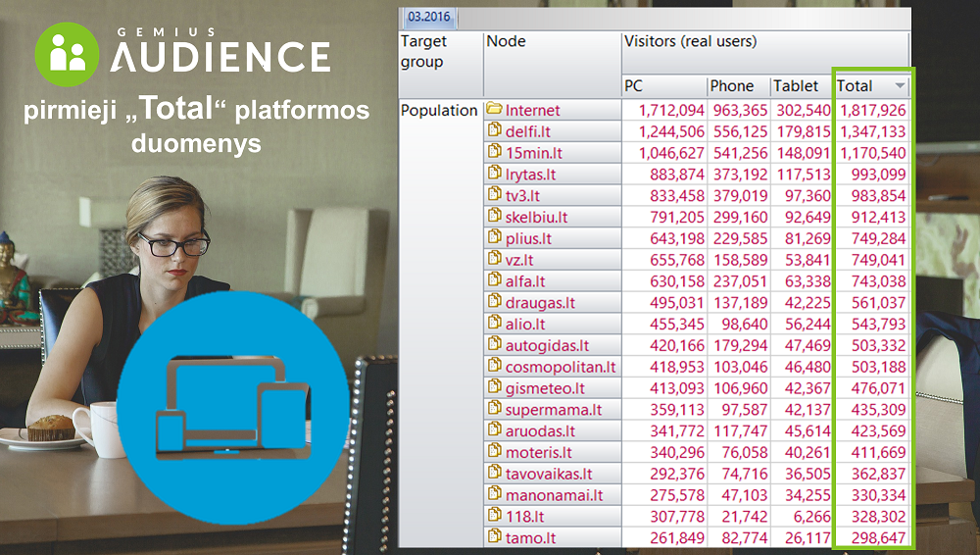This screenshot has height=555, width=980.
Task: Click the aruodas.lt Phone value 117,747
Action: point(740,431)
